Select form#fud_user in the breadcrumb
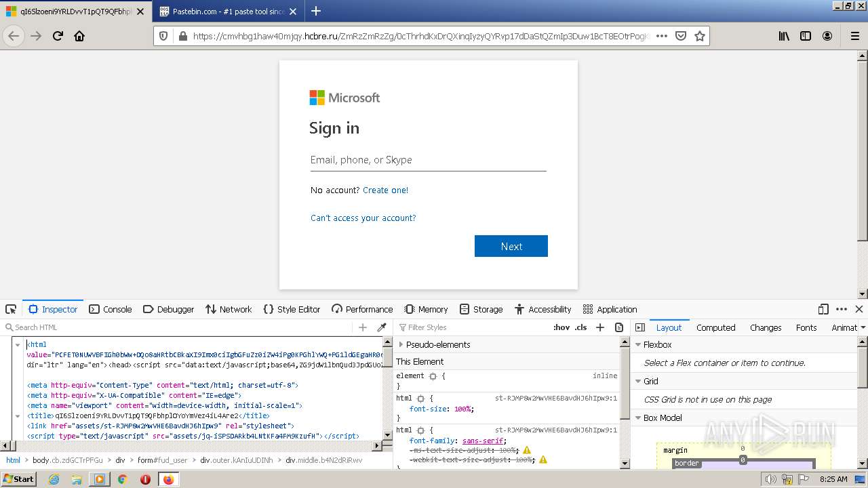The image size is (868, 488). 162,460
